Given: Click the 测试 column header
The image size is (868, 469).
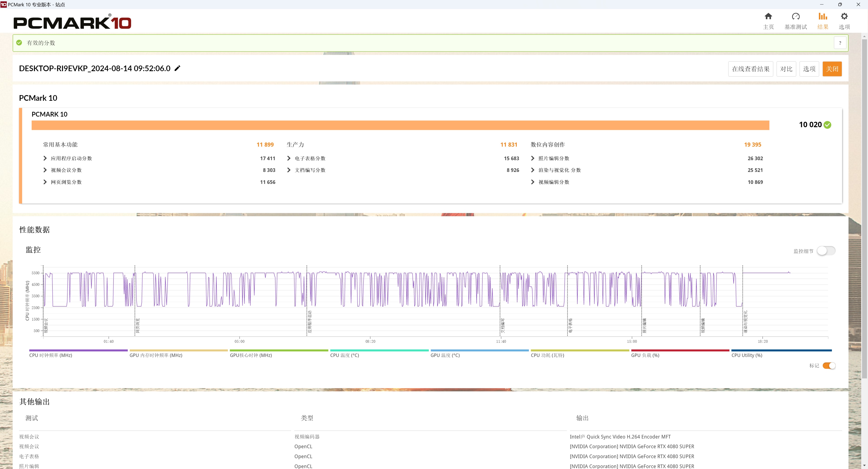Looking at the screenshot, I should [x=32, y=418].
